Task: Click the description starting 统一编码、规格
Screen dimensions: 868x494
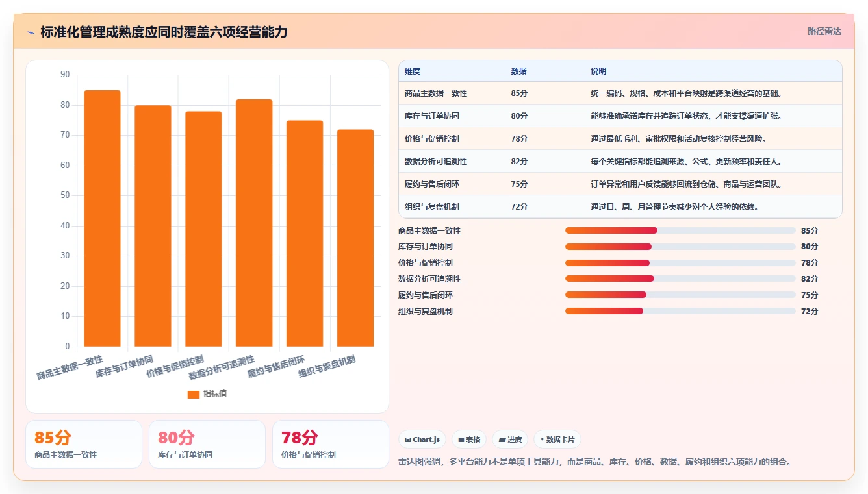Action: (x=686, y=93)
